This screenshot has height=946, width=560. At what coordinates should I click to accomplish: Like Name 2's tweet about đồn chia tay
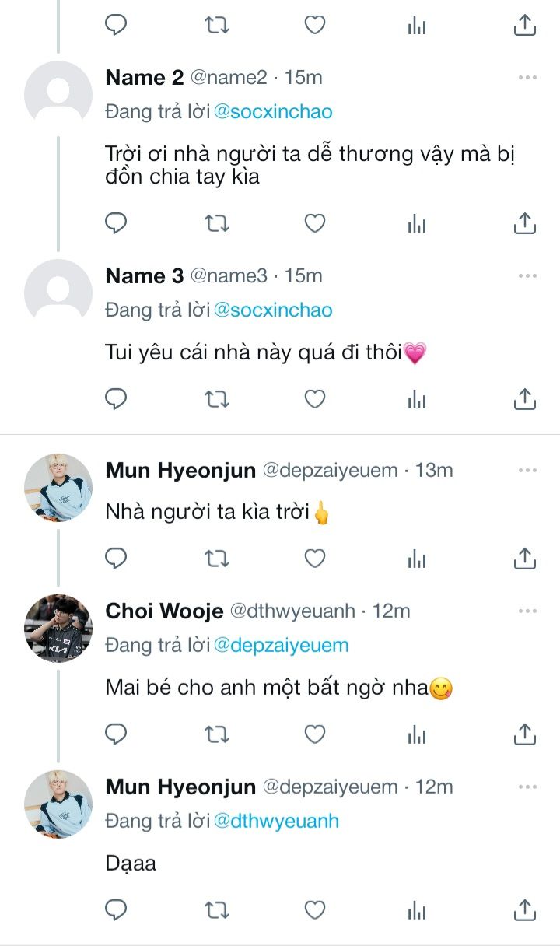click(314, 223)
